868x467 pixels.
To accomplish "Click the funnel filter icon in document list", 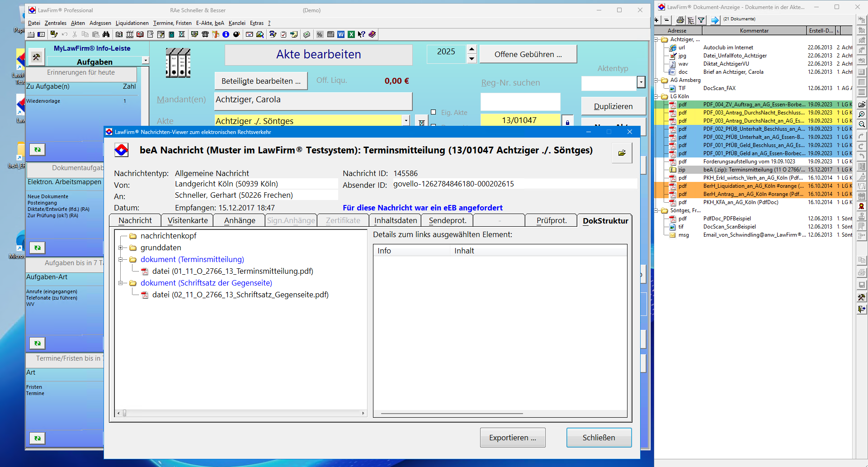I will [x=701, y=20].
